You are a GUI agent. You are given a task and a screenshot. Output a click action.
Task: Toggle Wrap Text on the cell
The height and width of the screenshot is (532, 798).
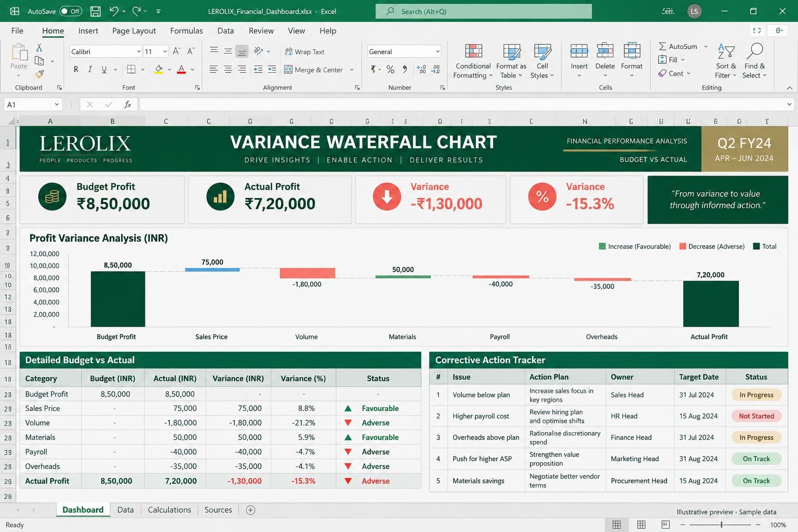click(304, 51)
